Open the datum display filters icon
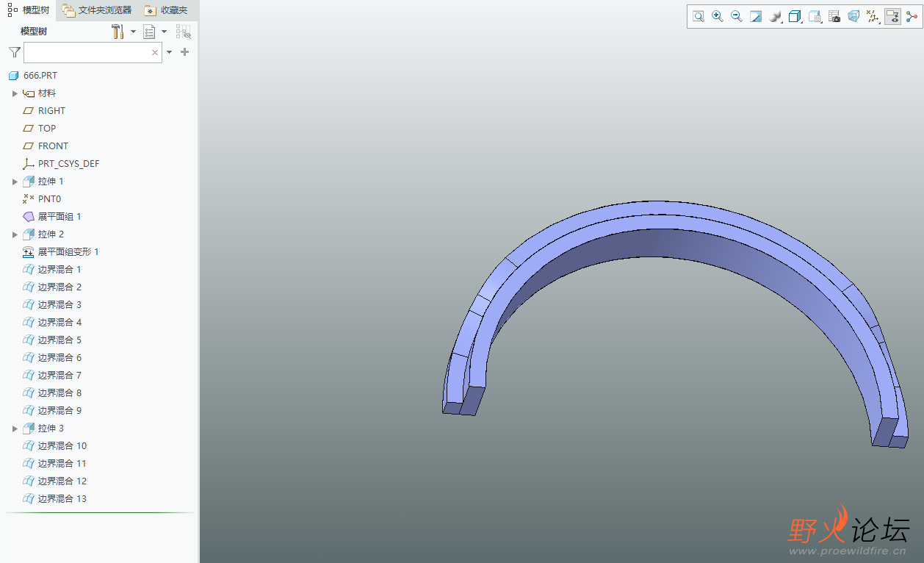924x563 pixels. click(x=873, y=16)
